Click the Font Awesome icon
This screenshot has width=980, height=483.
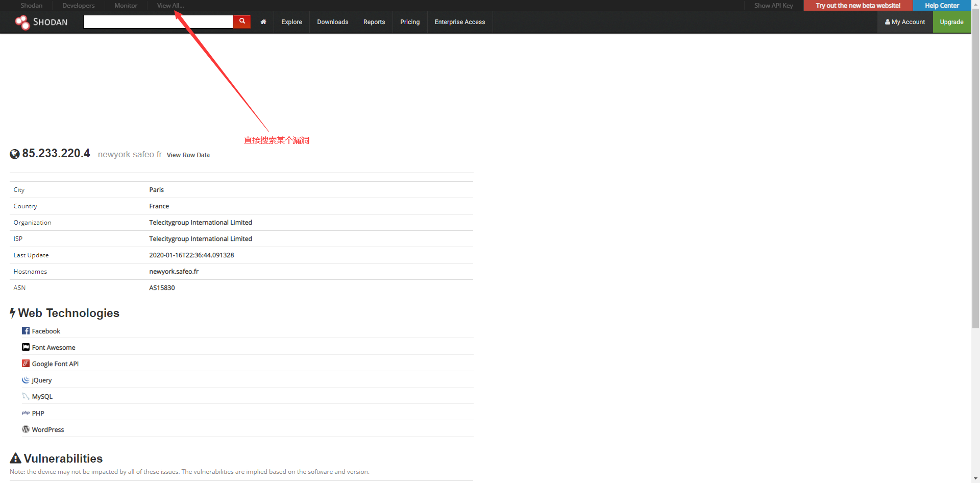(26, 347)
